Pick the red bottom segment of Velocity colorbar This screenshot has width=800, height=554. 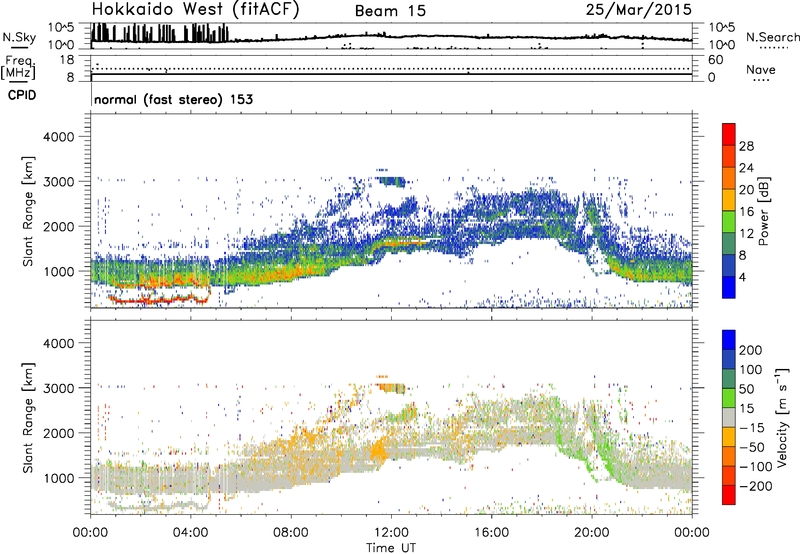[729, 495]
